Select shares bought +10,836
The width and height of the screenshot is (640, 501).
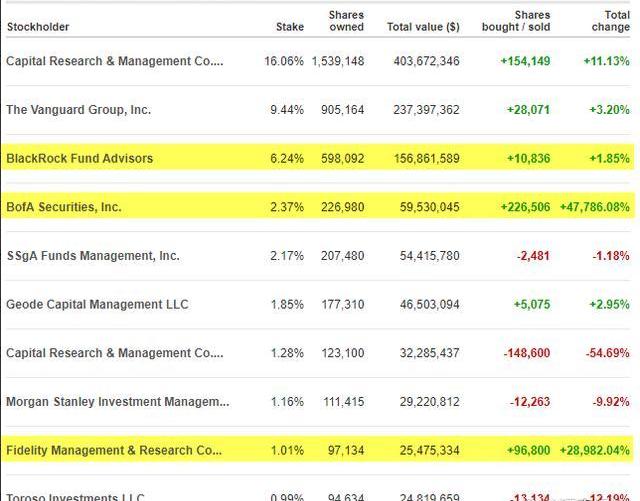[x=529, y=158]
